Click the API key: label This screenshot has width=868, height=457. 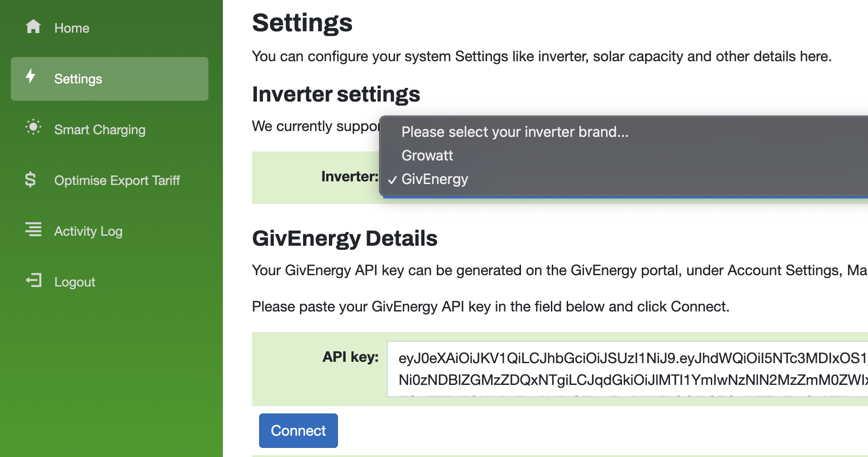351,357
